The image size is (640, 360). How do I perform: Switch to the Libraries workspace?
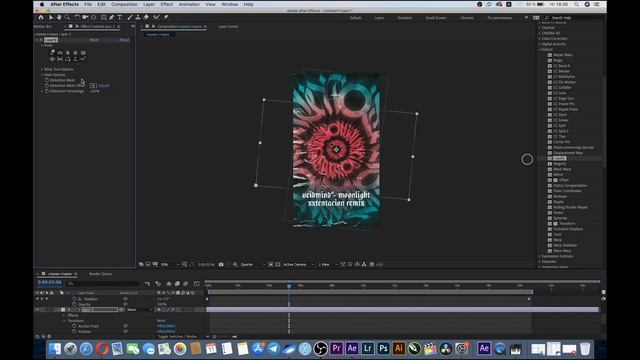click(x=467, y=18)
